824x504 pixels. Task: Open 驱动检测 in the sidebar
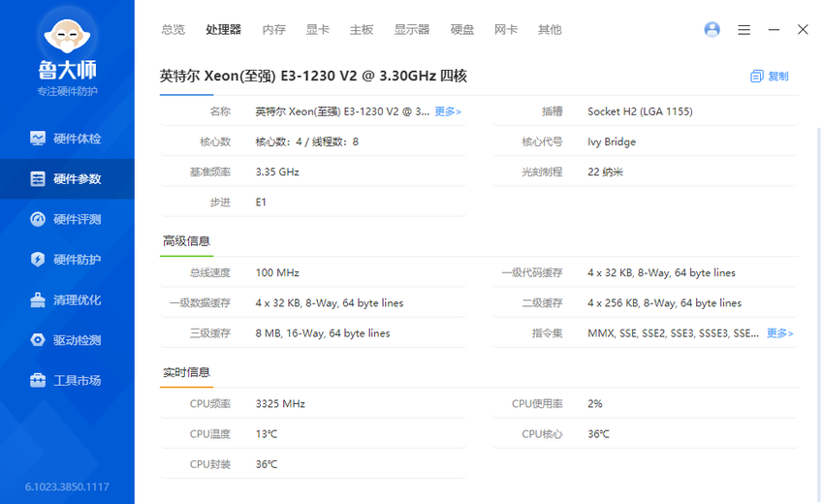67,340
